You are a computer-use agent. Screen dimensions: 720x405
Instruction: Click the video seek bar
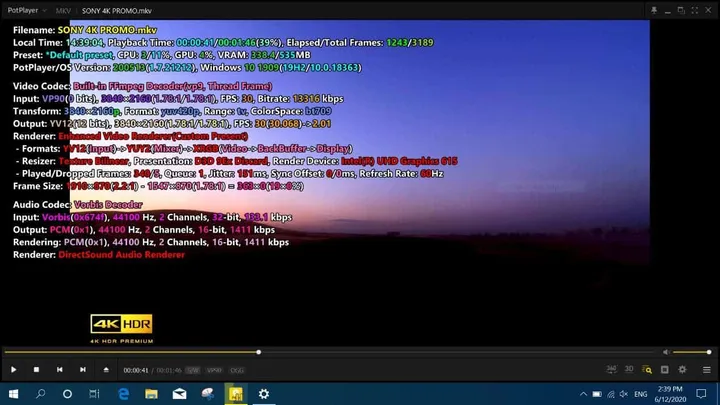pos(330,352)
